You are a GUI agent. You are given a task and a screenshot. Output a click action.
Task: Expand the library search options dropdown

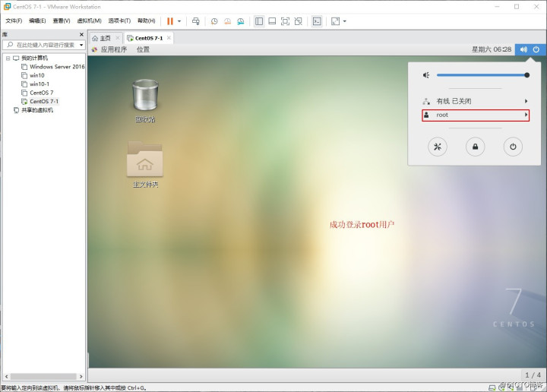81,45
